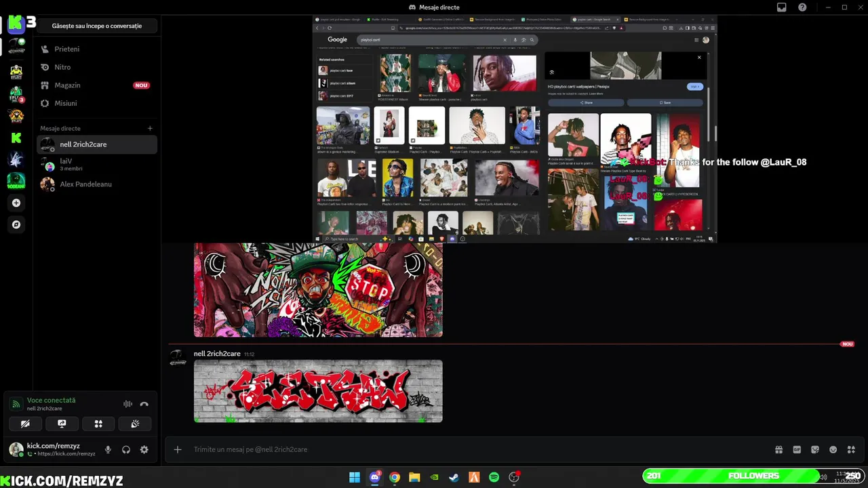The height and width of the screenshot is (488, 868).
Task: Open Alex Pandeleanu direct message
Action: pos(97,184)
